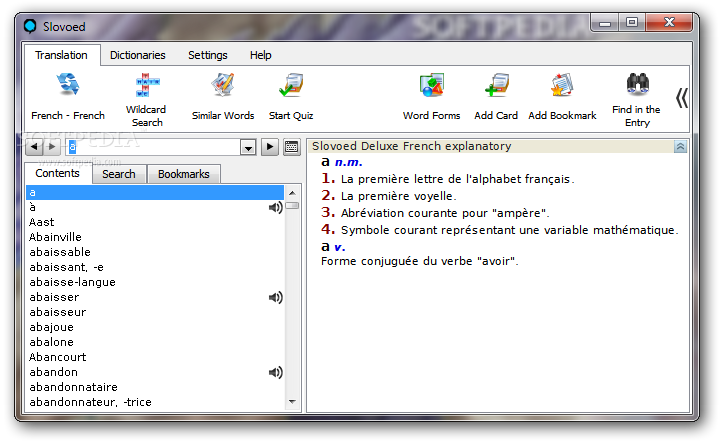This screenshot has width=720, height=442.
Task: Collapse the Slovoed Deluxe French explanatory header
Action: 681,146
